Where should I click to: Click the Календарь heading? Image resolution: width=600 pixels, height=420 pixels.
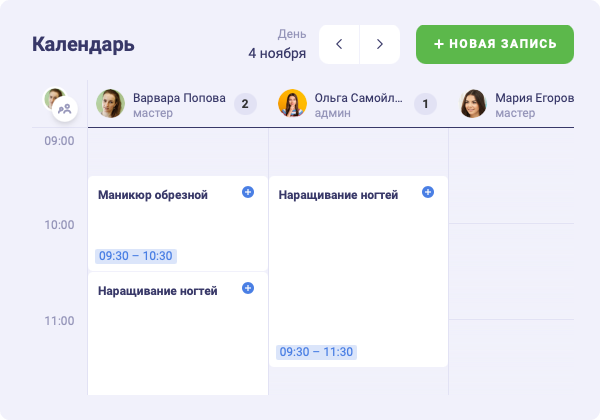(83, 45)
